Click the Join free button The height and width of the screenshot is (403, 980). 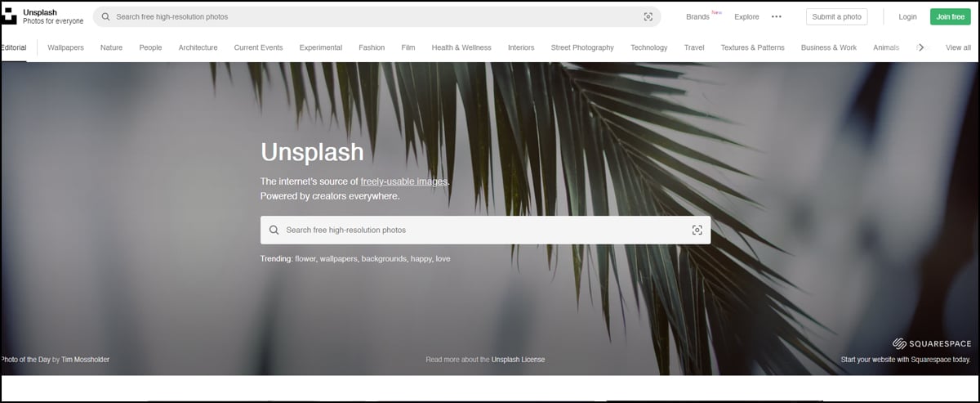coord(951,16)
